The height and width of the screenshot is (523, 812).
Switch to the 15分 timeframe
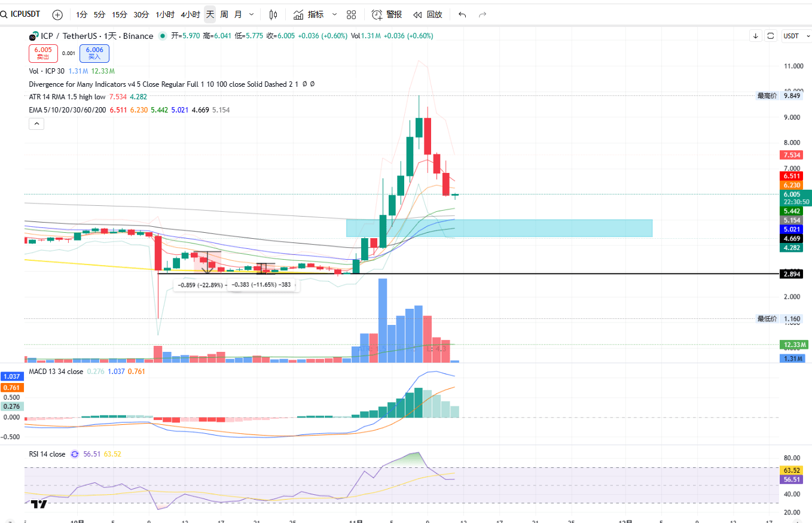pyautogui.click(x=120, y=14)
